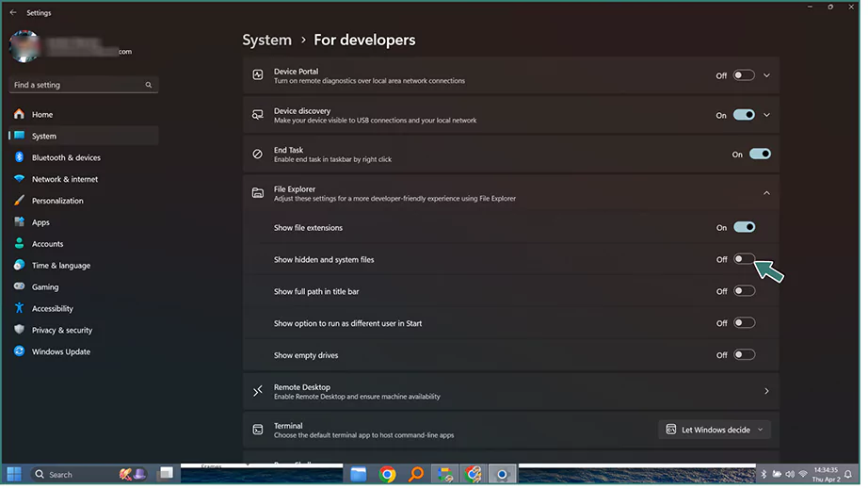Open Personalization settings
The image size is (868, 489).
tap(84, 203)
